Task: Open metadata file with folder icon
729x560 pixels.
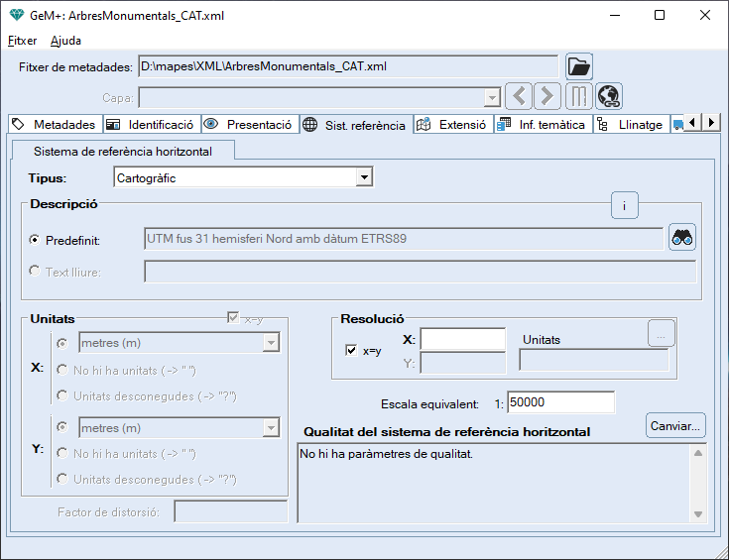Action: (x=579, y=66)
